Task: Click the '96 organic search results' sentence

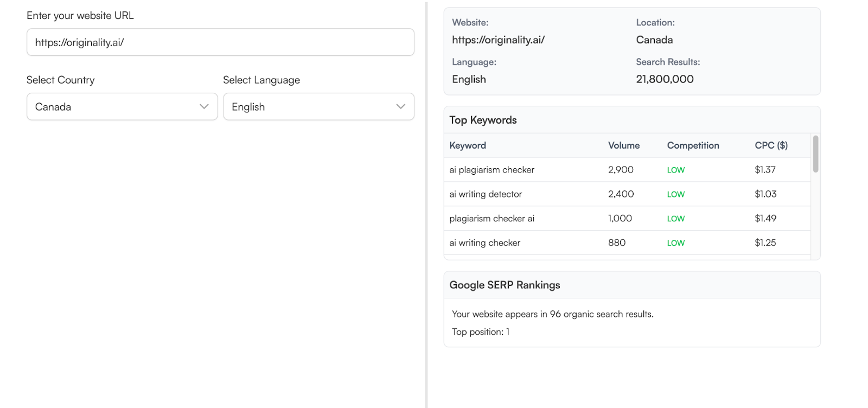Action: point(552,314)
